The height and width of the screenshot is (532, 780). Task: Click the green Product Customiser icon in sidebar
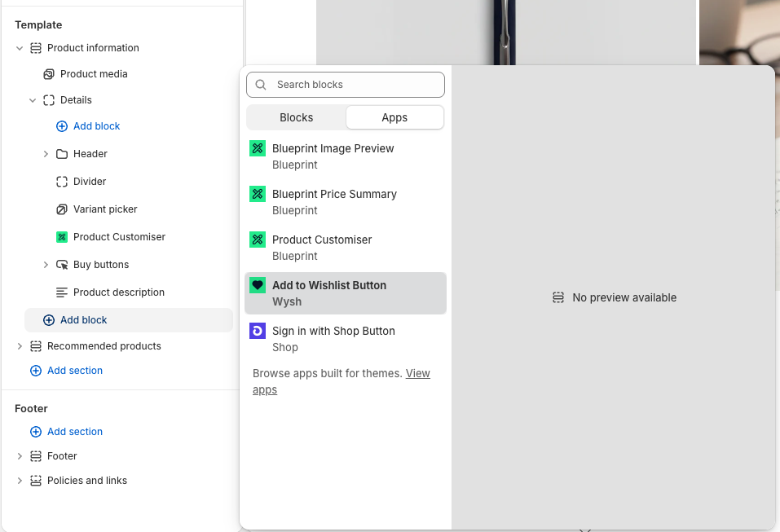coord(62,237)
